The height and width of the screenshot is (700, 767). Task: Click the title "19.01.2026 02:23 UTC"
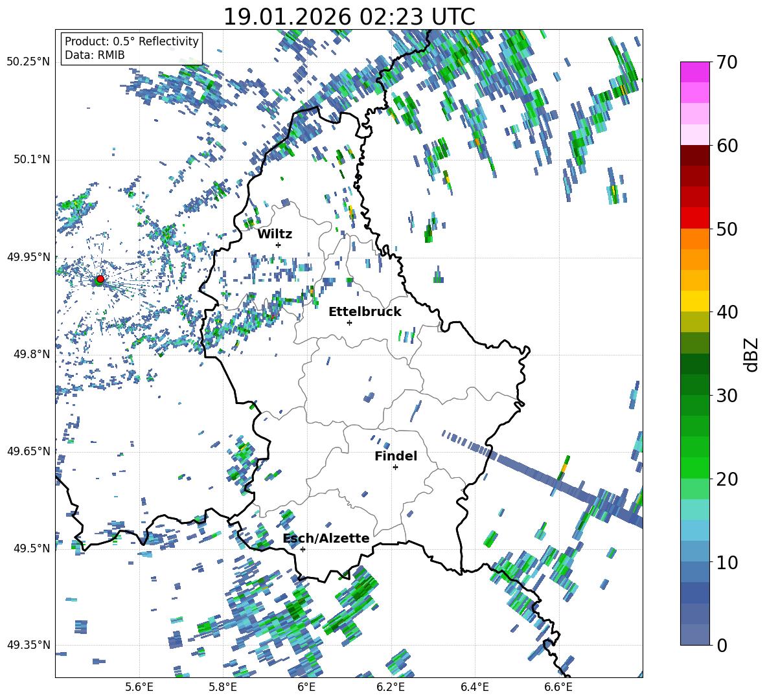[349, 17]
